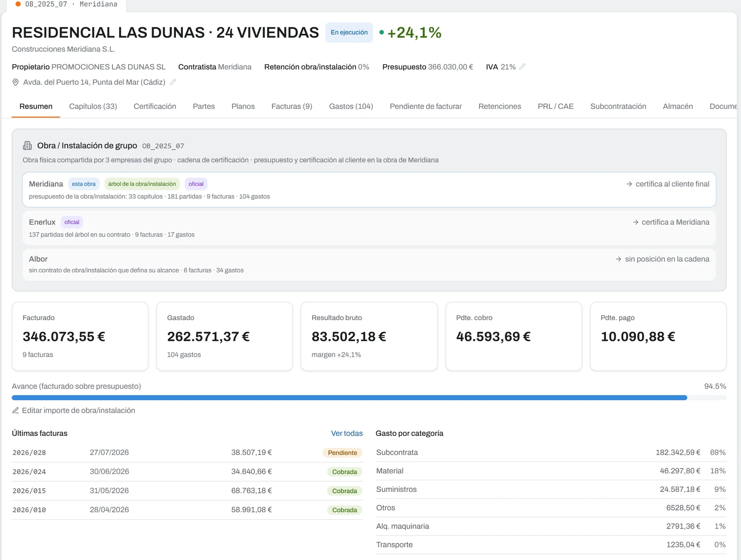Click the building icon by Obra / Instalación de grupo
The width and height of the screenshot is (741, 560).
click(27, 145)
